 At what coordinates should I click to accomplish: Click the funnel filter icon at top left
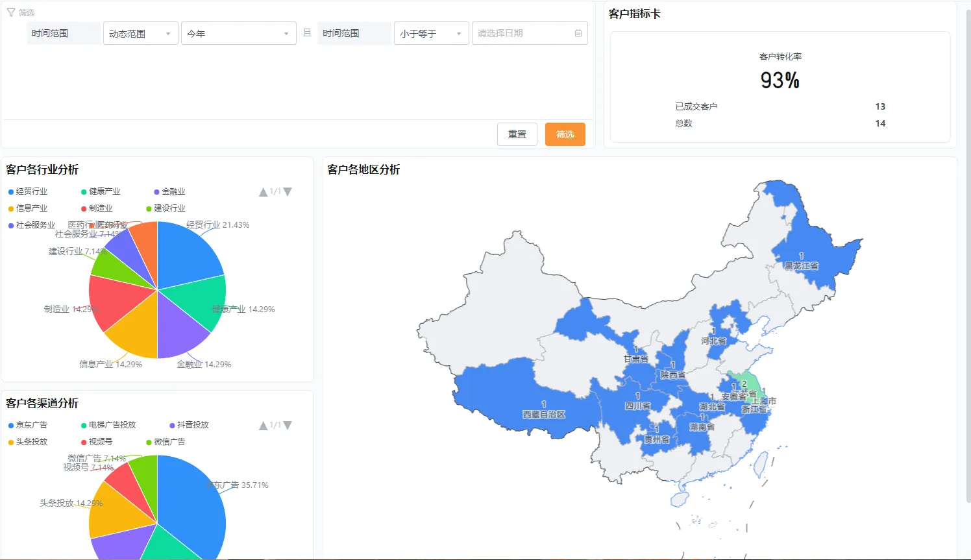pos(11,11)
